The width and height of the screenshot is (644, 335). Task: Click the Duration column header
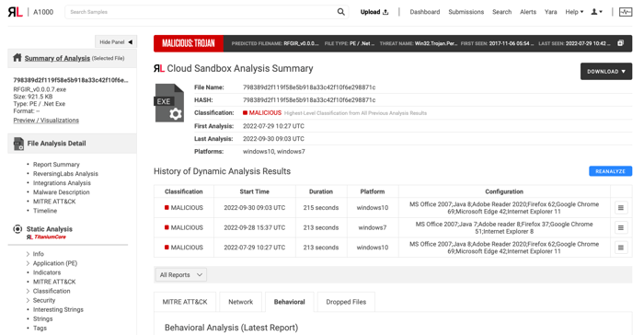coord(321,191)
